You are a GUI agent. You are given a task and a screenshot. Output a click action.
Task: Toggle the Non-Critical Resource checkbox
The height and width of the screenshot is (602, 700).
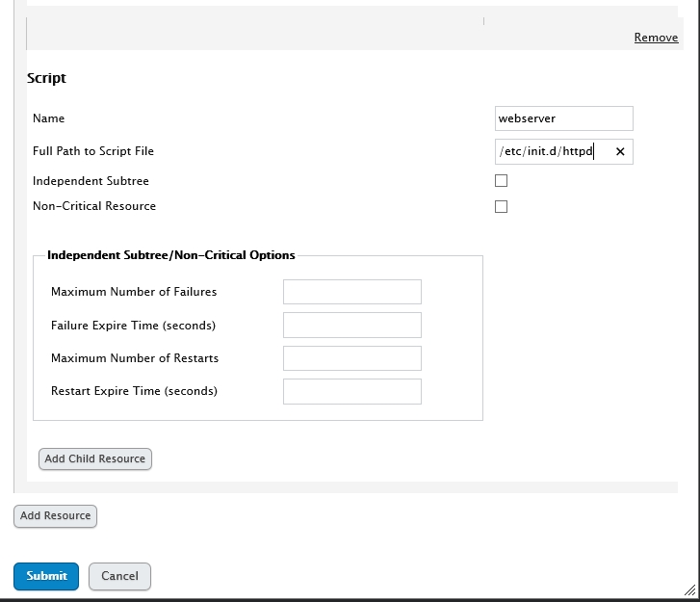coord(501,206)
